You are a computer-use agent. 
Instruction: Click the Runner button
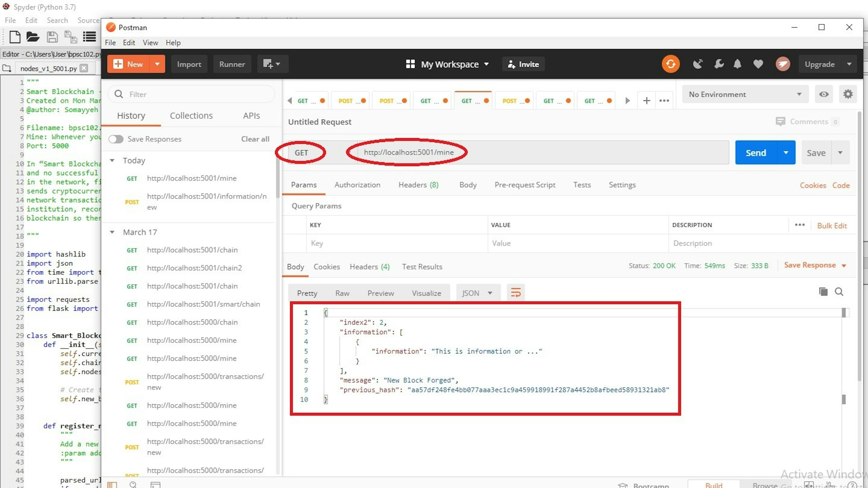tap(232, 64)
